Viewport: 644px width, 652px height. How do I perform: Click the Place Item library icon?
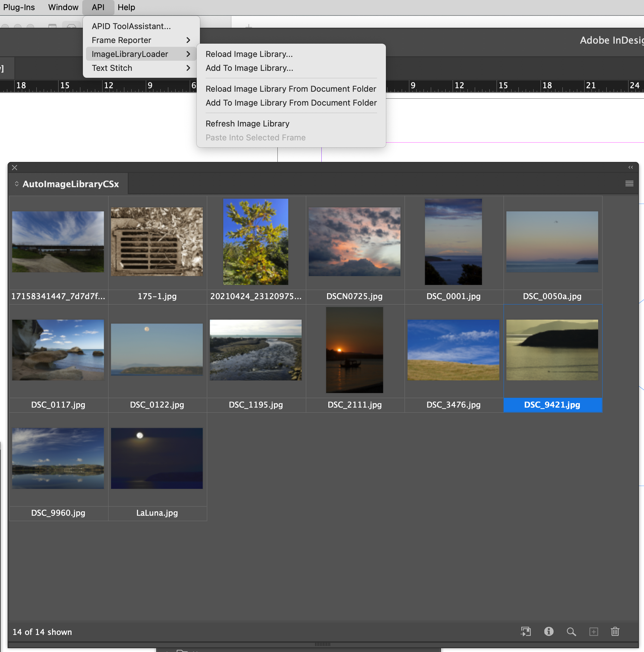tap(525, 631)
